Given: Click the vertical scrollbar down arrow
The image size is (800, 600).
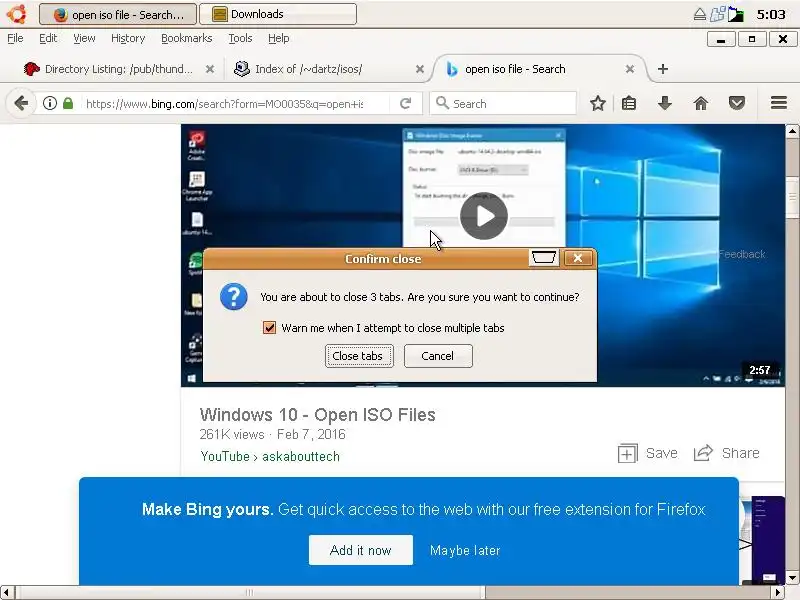Looking at the screenshot, I should click(792, 578).
